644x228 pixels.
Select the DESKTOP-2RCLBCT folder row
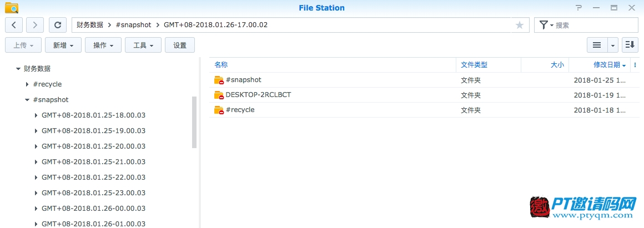click(424, 95)
